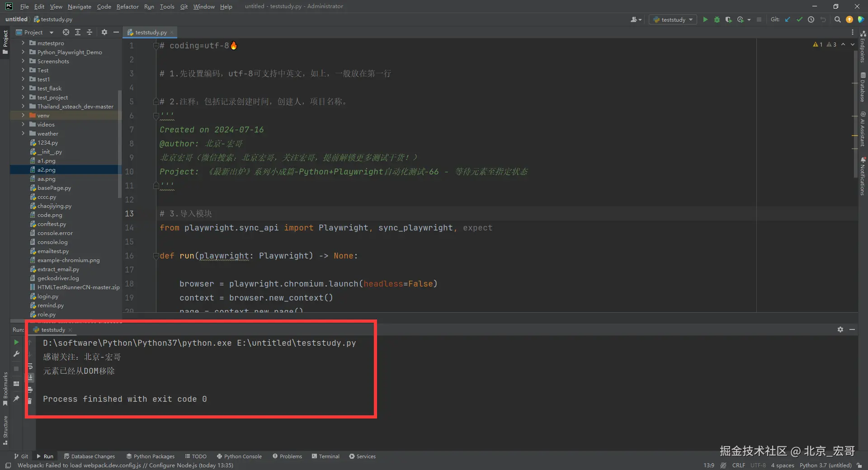Toggle tool window bars icon in status bar corner
868x470 pixels.
(x=8, y=465)
